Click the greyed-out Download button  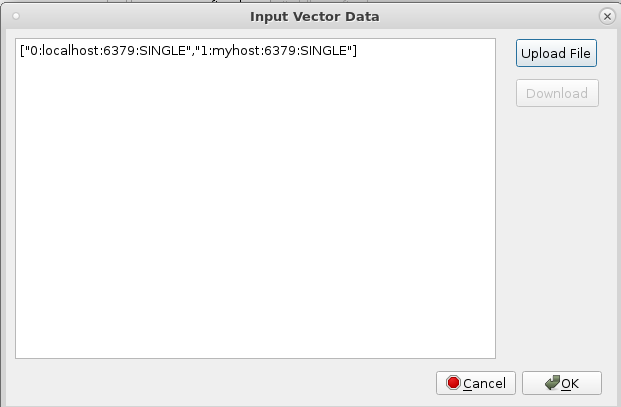point(557,93)
